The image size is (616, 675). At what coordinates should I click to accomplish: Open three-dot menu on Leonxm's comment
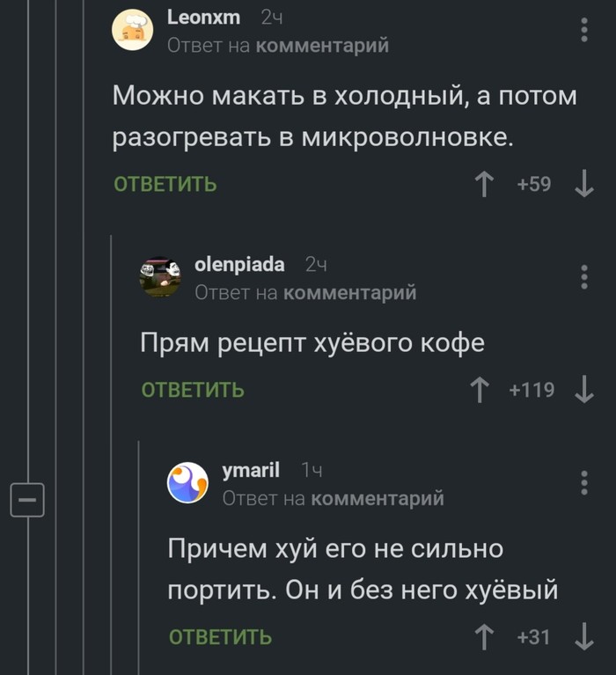584,30
